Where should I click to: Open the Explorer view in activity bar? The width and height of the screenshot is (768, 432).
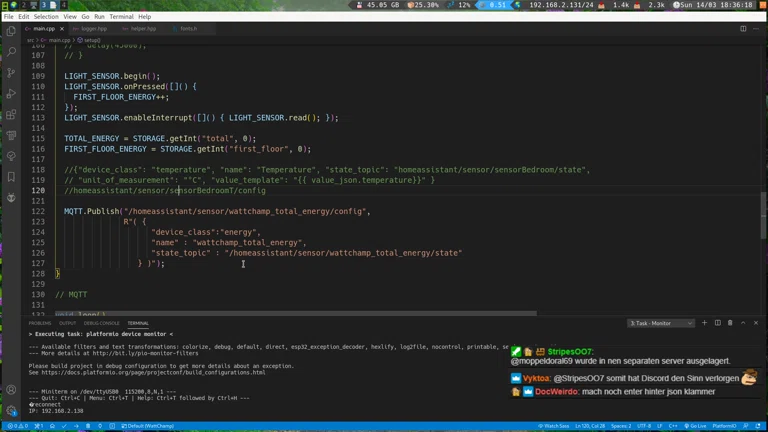(11, 31)
